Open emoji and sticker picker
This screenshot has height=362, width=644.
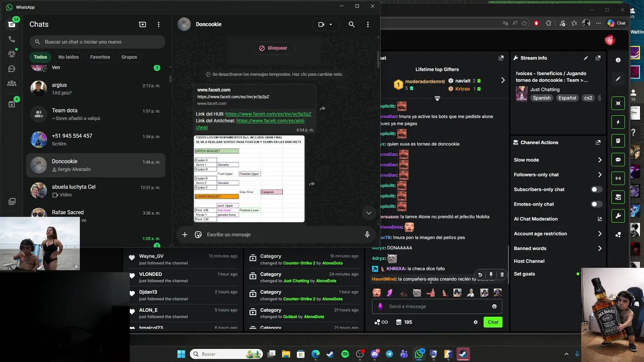pos(198,234)
